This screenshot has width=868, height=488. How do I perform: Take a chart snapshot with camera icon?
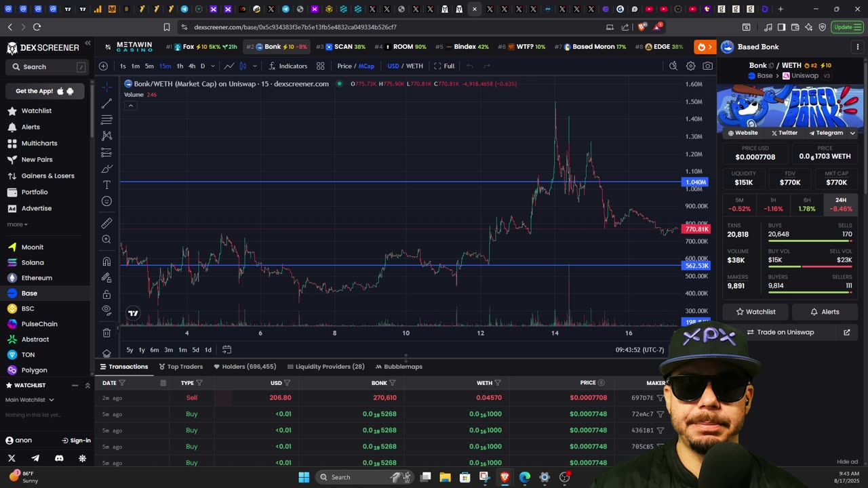[x=708, y=66]
